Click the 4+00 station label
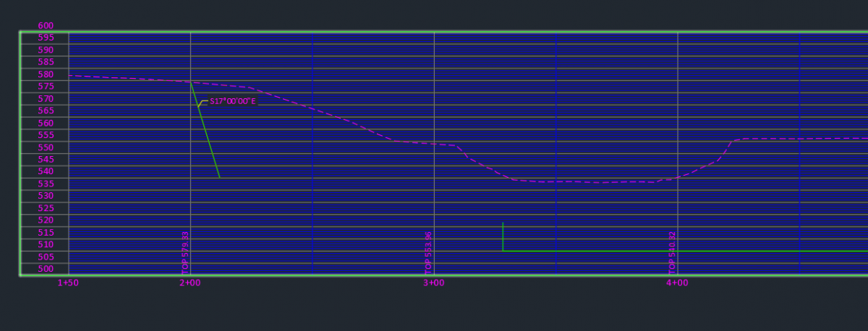The image size is (868, 331). (677, 283)
